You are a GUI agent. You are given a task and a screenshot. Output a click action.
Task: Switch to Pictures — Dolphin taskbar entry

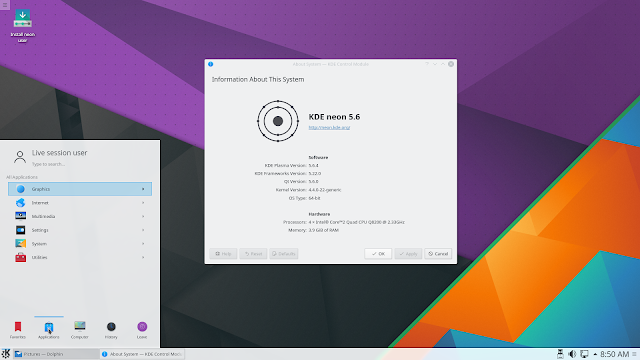56,354
